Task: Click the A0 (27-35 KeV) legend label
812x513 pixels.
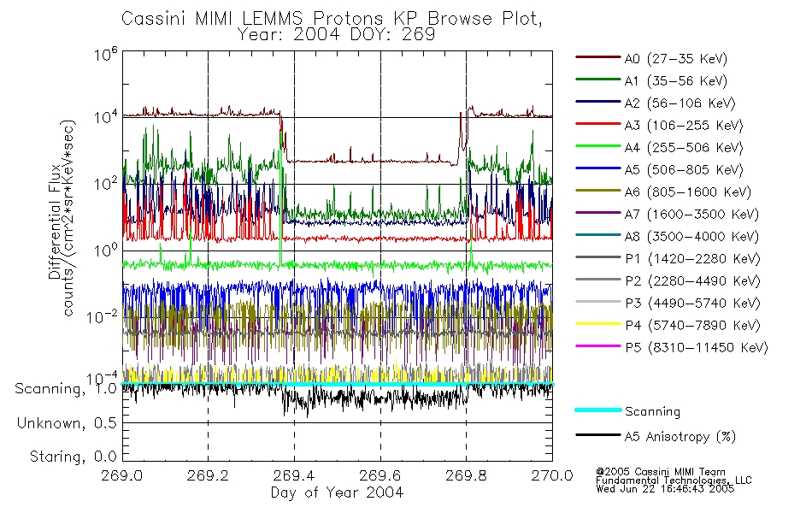Action: (676, 59)
